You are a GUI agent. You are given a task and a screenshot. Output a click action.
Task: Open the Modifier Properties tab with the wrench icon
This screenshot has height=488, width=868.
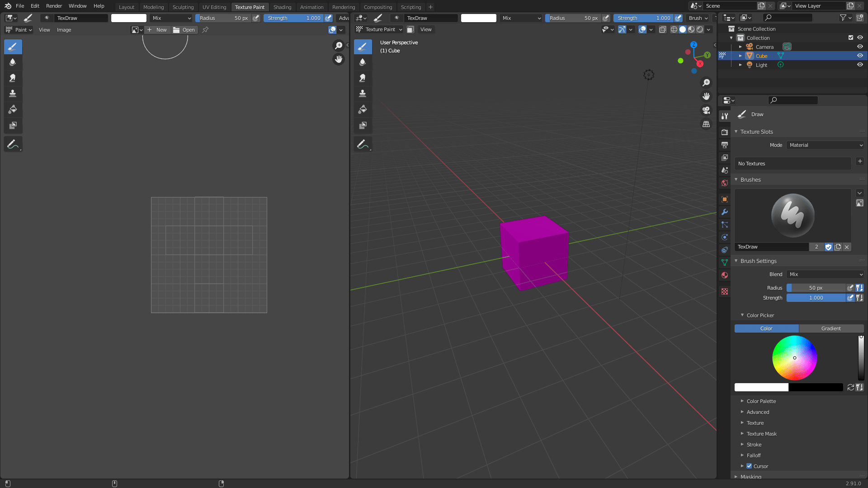(725, 212)
